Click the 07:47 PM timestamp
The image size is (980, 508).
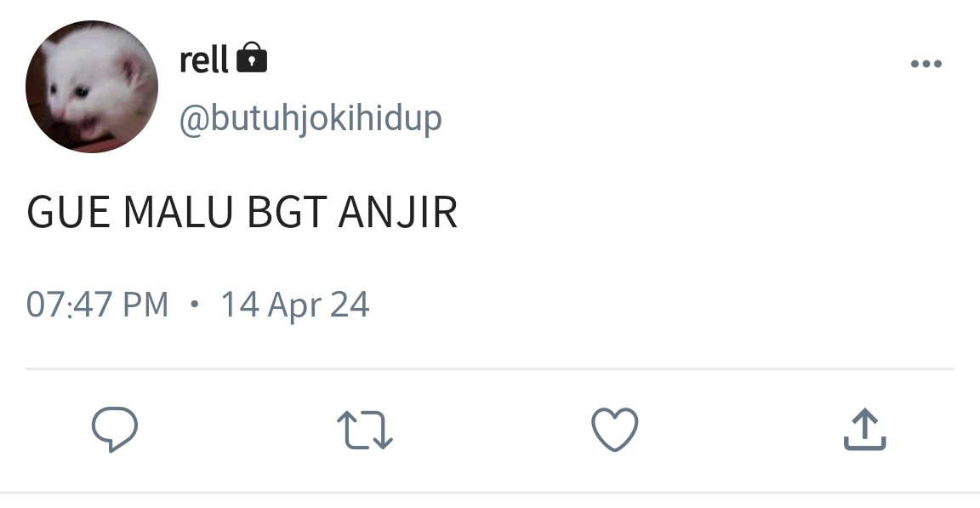coord(98,305)
